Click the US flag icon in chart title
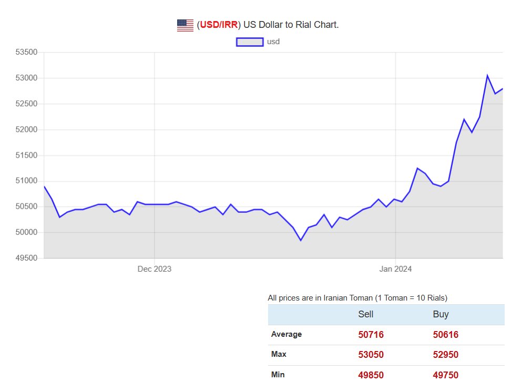The height and width of the screenshot is (392, 532). (185, 25)
